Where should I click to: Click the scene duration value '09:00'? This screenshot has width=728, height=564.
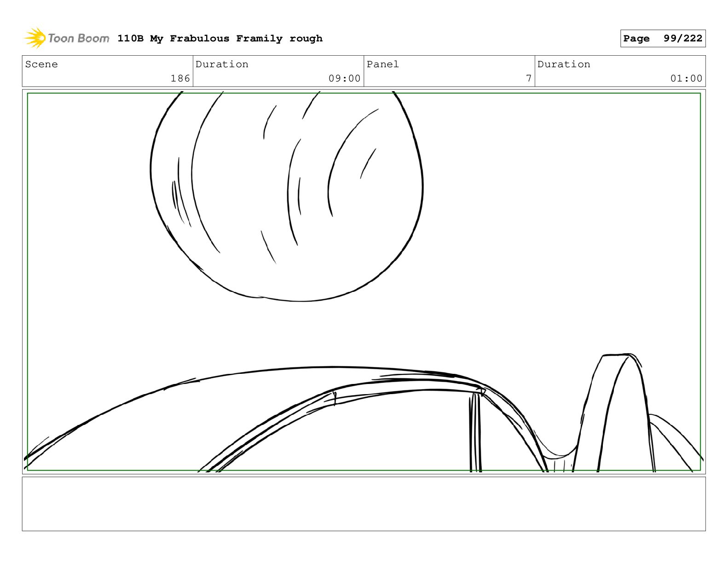[345, 79]
